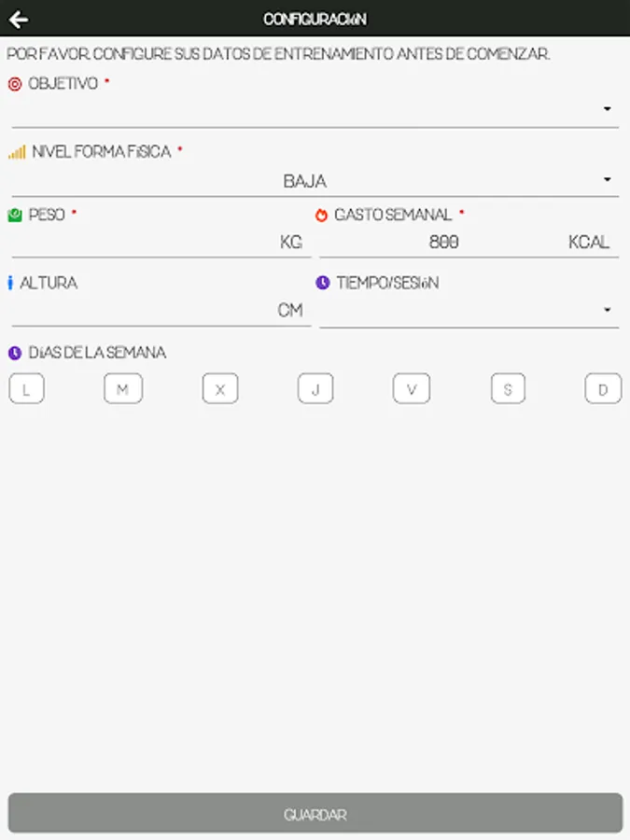Click the blue info icon beside Altura

pos(10,283)
